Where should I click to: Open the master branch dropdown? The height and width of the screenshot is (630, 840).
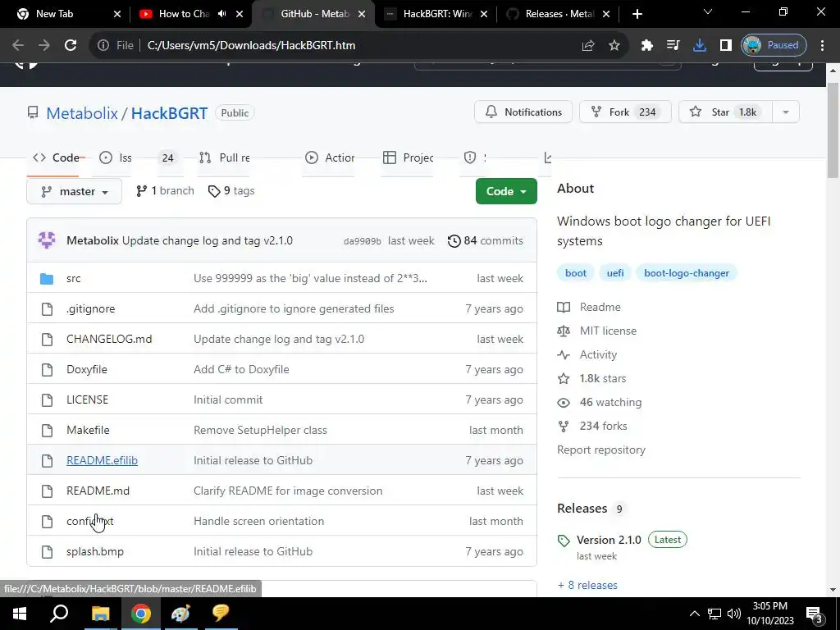pos(75,191)
